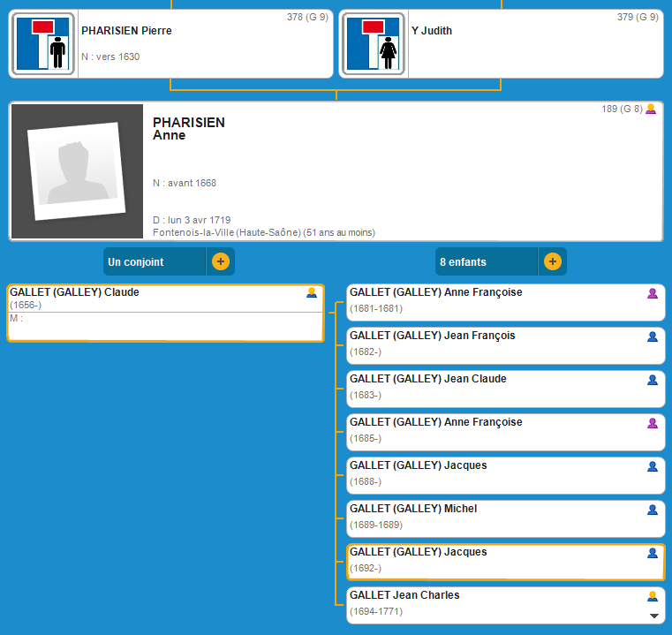Add a child with the plus button

coord(552,262)
